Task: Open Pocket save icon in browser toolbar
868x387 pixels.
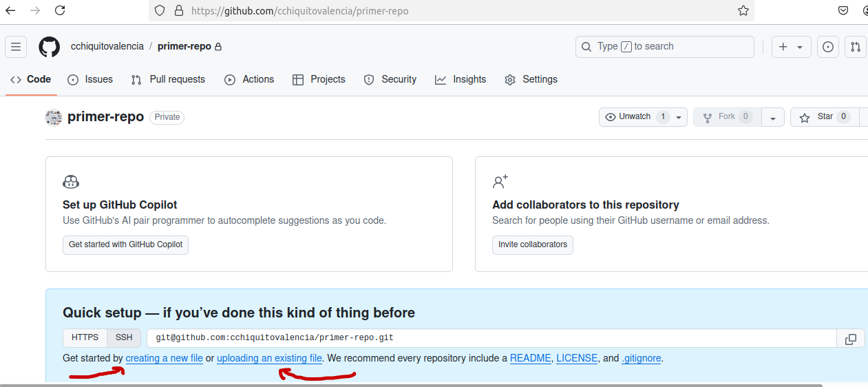Action: pyautogui.click(x=843, y=10)
